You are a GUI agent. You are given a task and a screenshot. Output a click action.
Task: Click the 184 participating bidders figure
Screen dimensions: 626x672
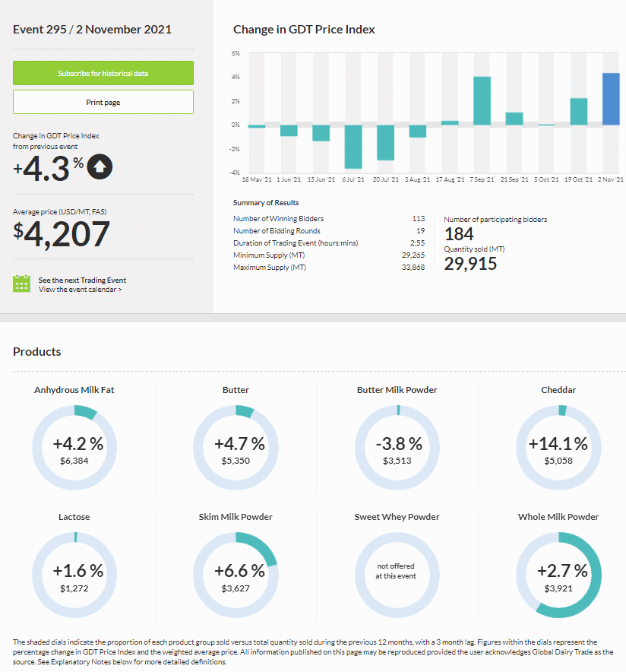point(459,234)
